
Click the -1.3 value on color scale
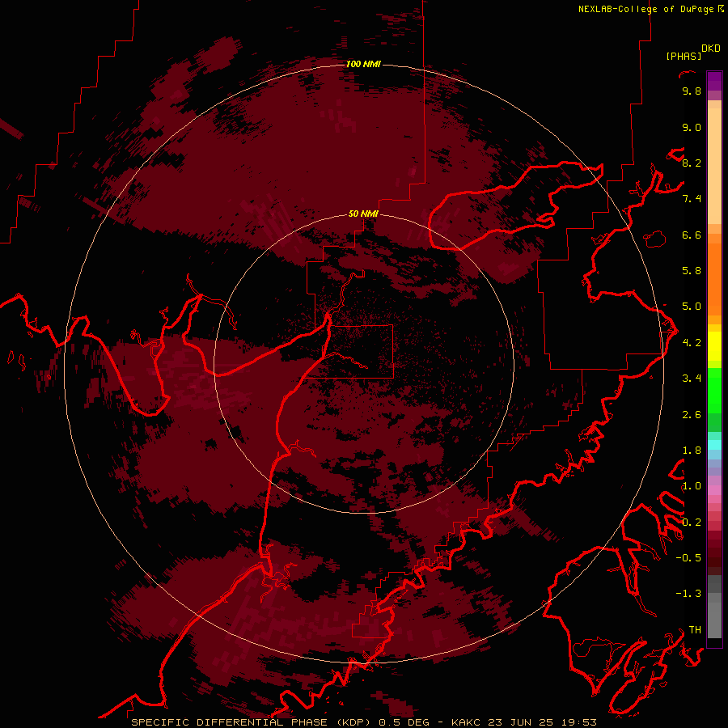coord(688,594)
